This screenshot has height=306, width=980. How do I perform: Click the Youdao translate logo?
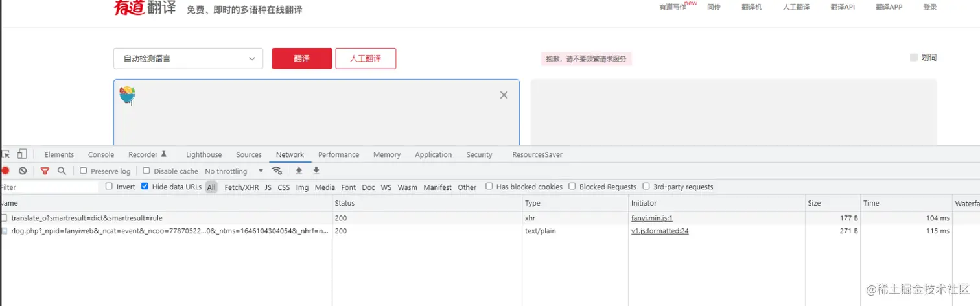[145, 8]
